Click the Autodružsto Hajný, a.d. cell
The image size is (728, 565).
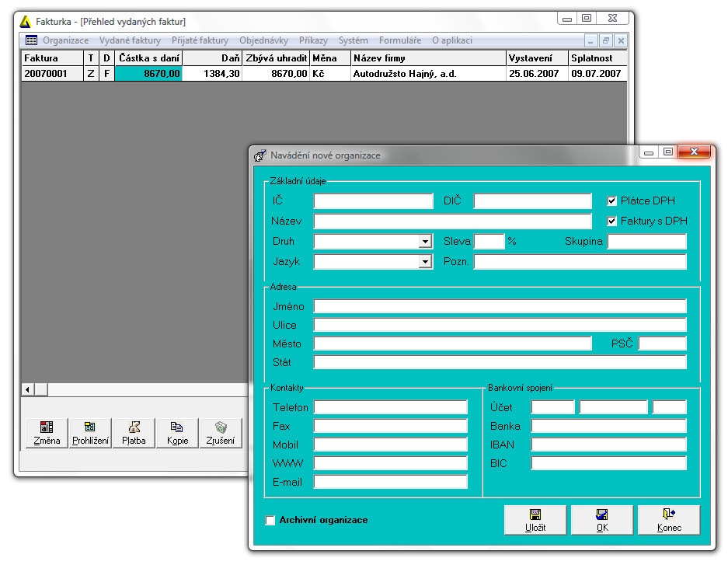coord(428,73)
